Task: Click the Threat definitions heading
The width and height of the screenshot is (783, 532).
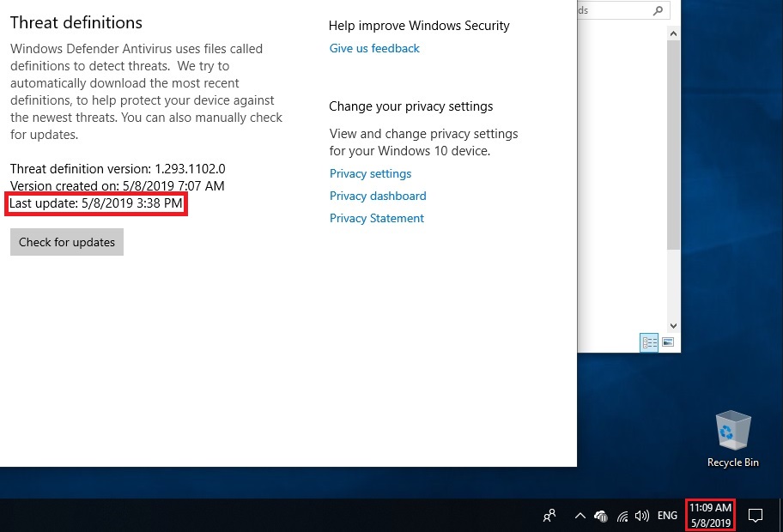Action: 76,22
